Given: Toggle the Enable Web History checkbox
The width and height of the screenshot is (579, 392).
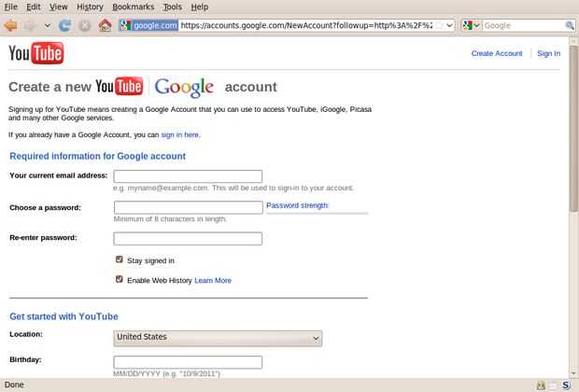Looking at the screenshot, I should pos(119,279).
